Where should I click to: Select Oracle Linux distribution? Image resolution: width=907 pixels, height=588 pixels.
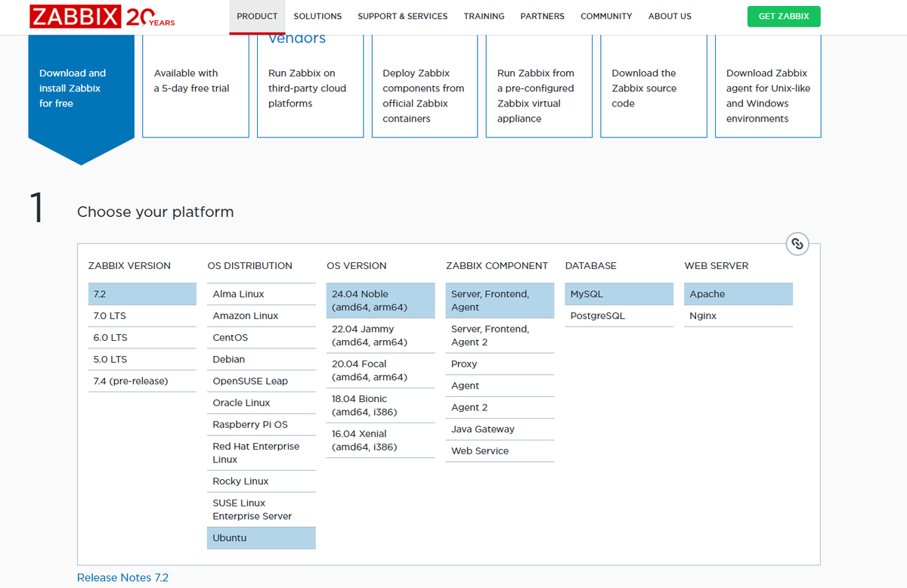[x=262, y=404]
